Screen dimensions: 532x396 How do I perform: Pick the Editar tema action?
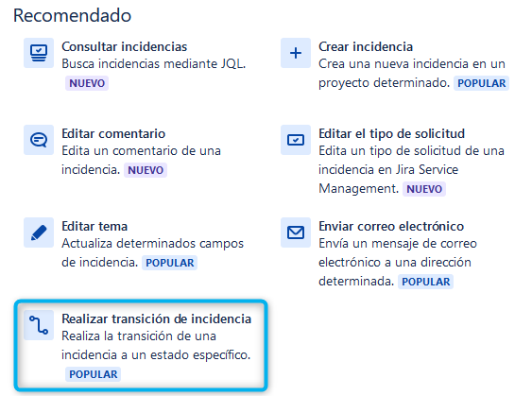[x=94, y=226]
